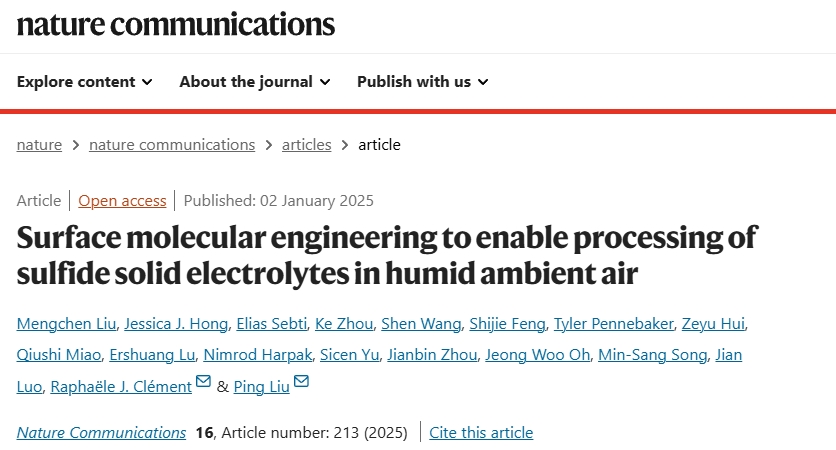Expand the Publish with us menu
This screenshot has height=450, width=836.
pos(423,82)
